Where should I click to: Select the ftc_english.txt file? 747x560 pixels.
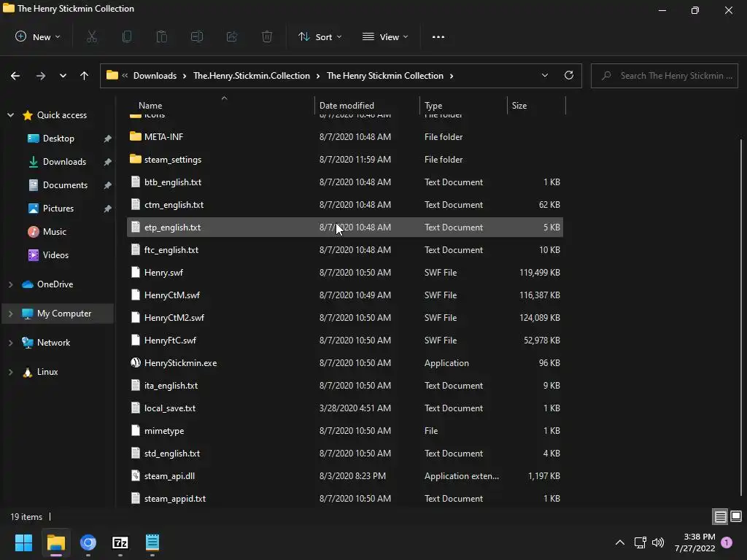tap(345, 250)
